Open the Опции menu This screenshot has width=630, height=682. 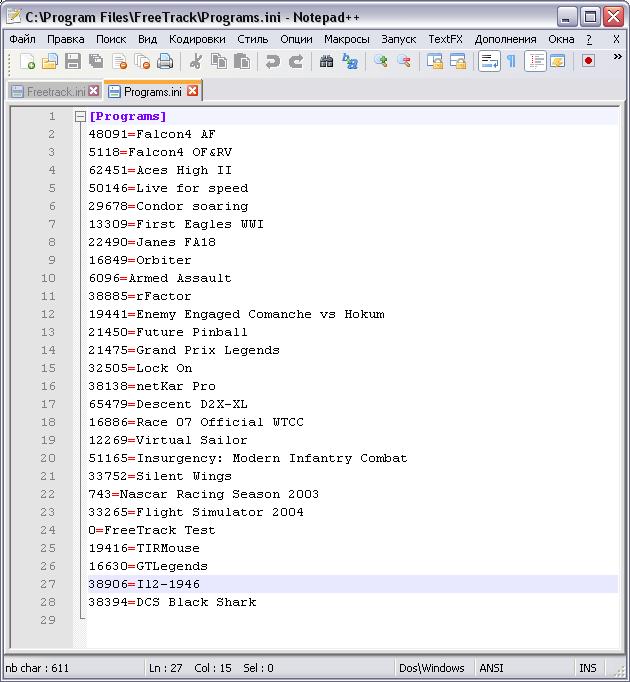pos(296,39)
